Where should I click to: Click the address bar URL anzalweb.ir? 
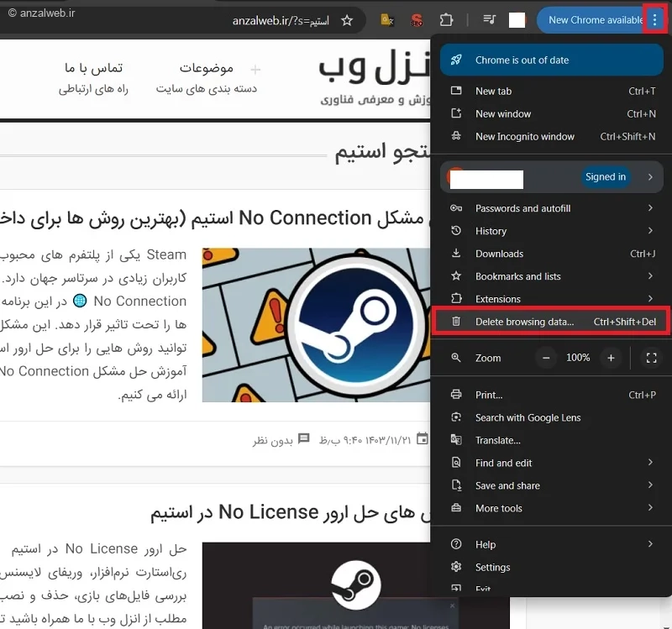tap(281, 20)
